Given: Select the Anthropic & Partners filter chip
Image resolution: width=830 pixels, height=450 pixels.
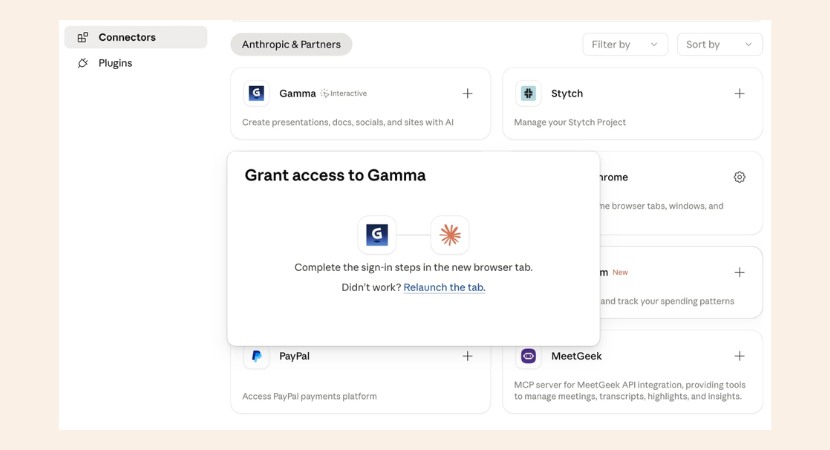Looking at the screenshot, I should pos(291,44).
